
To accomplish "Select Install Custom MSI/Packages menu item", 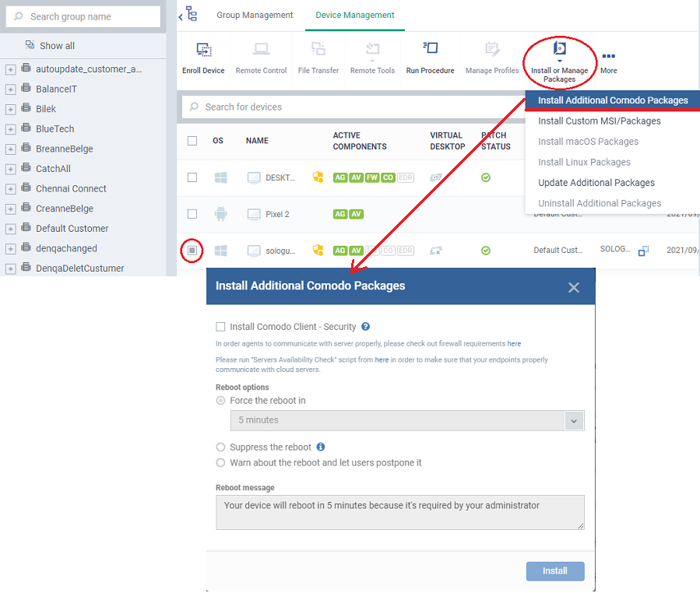I will [599, 121].
